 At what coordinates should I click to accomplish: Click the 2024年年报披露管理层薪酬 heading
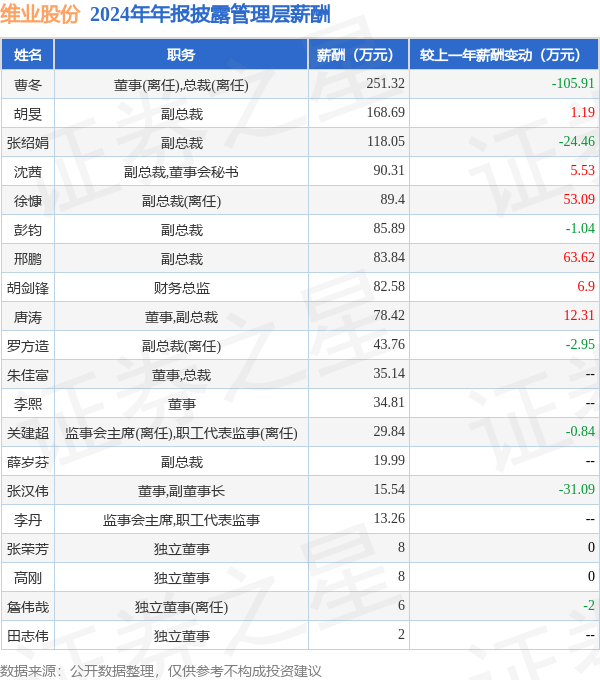pyautogui.click(x=210, y=14)
